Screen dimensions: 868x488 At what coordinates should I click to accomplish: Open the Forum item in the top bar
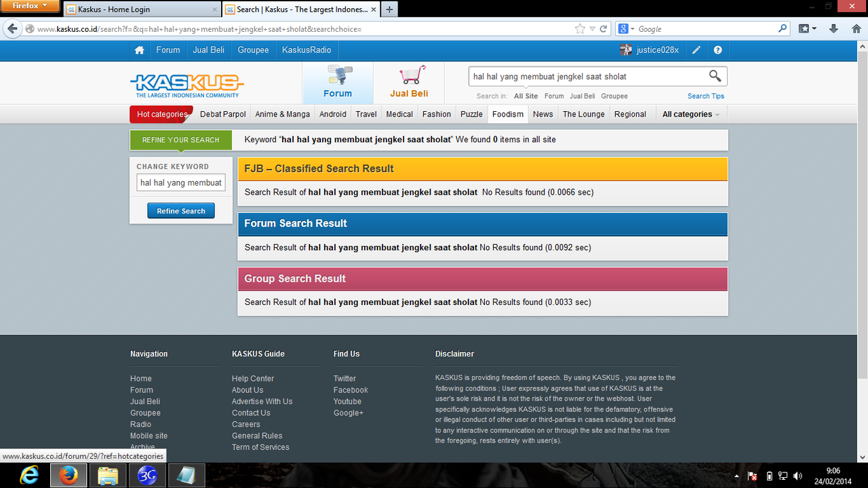pos(168,50)
